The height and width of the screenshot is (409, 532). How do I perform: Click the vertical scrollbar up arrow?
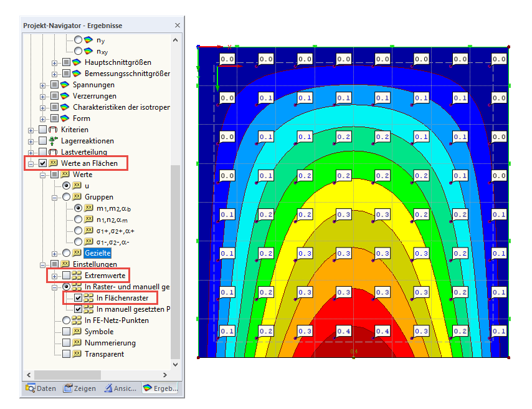[176, 40]
